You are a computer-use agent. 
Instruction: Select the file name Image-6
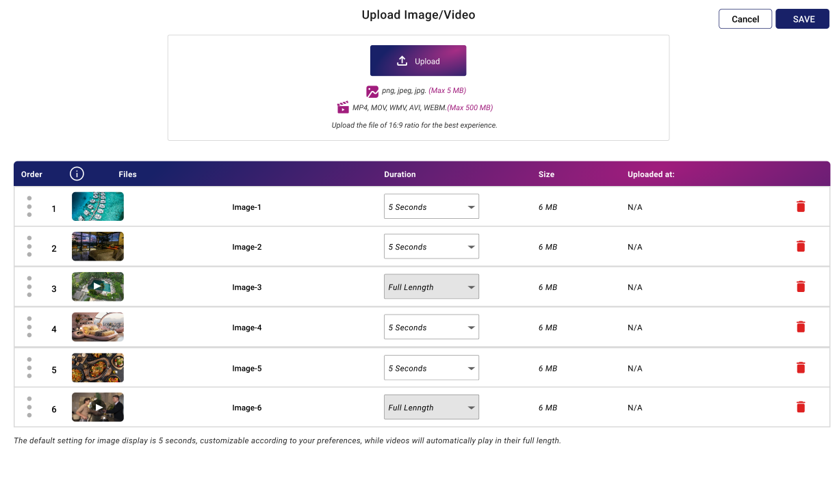(x=246, y=408)
